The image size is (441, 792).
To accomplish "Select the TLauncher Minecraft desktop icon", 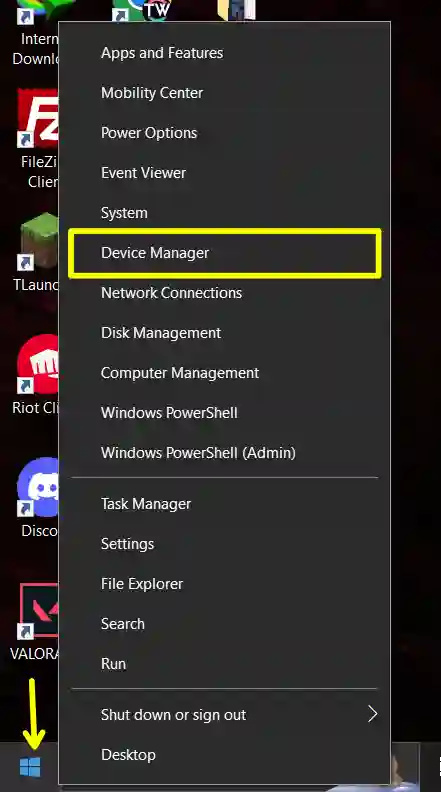I will coord(37,252).
